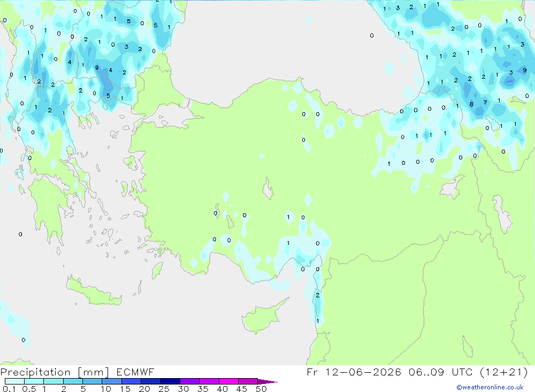Click the date text "Fr 12-06-2026"

click(354, 372)
